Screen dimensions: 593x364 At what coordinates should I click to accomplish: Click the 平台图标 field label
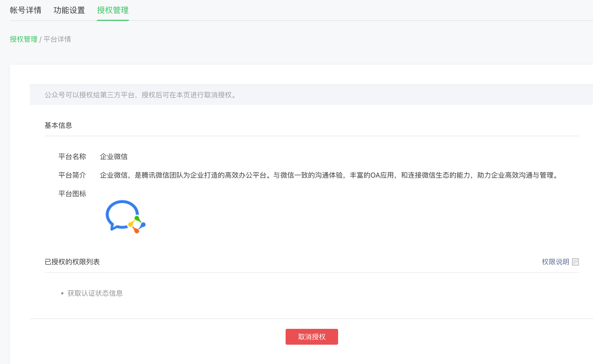[72, 194]
